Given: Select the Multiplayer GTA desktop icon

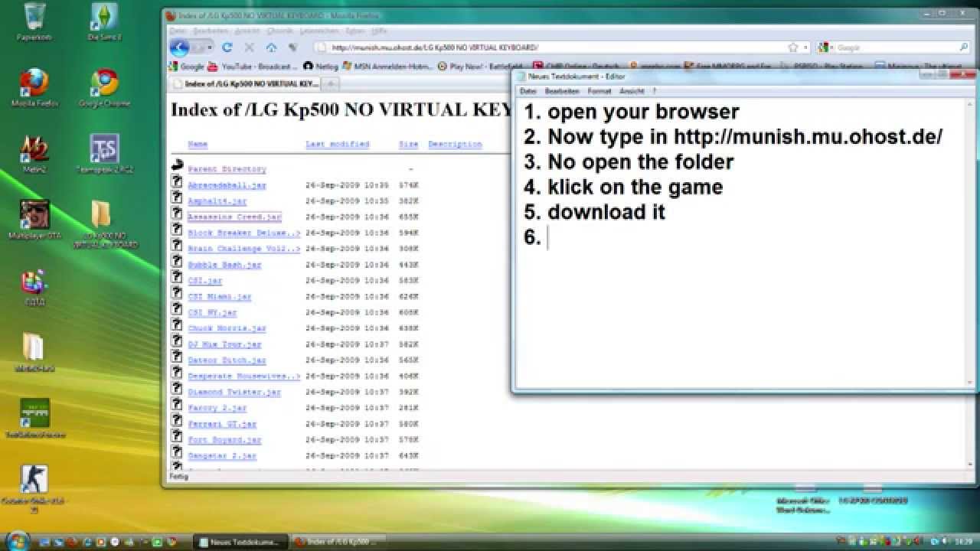Looking at the screenshot, I should [x=34, y=219].
